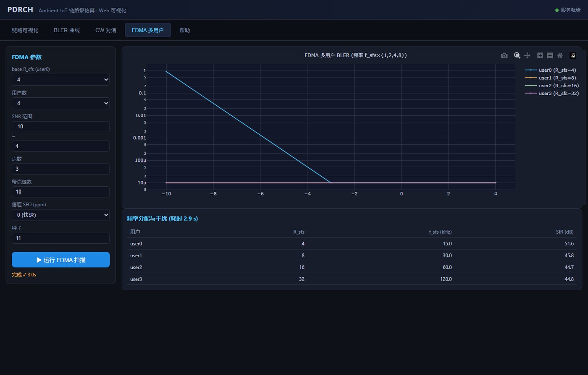This screenshot has height=375, width=588.
Task: Download the plot as PNG with camera icon
Action: tap(504, 55)
